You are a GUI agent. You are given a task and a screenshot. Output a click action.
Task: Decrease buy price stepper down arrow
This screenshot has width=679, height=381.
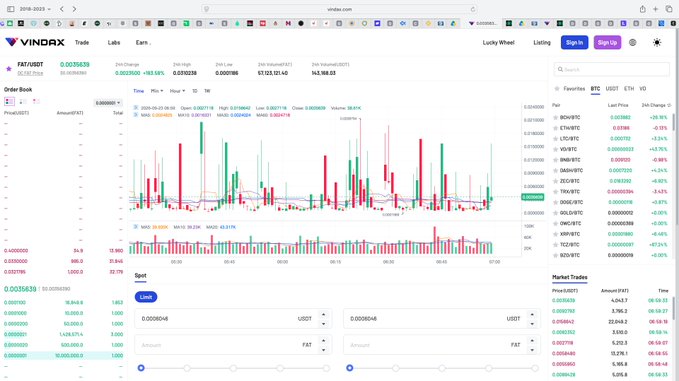(x=323, y=324)
